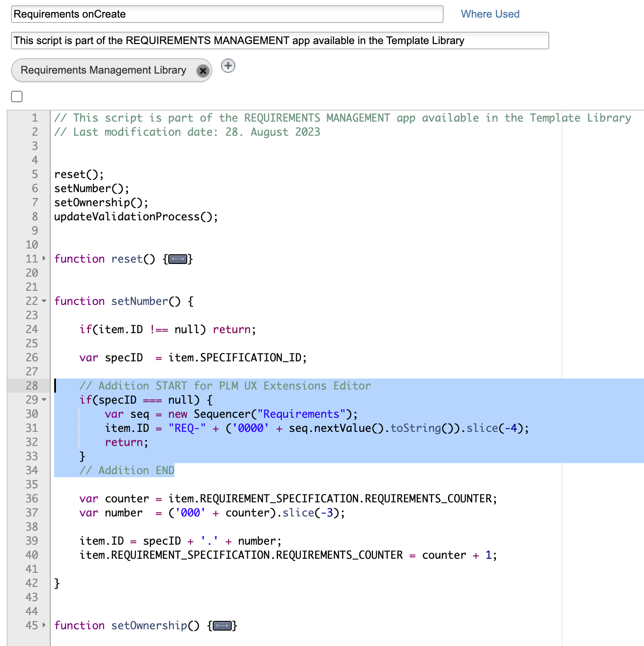Click the 'reset();' call on line 5
Image resolution: width=644 pixels, height=646 pixels.
[x=79, y=174]
